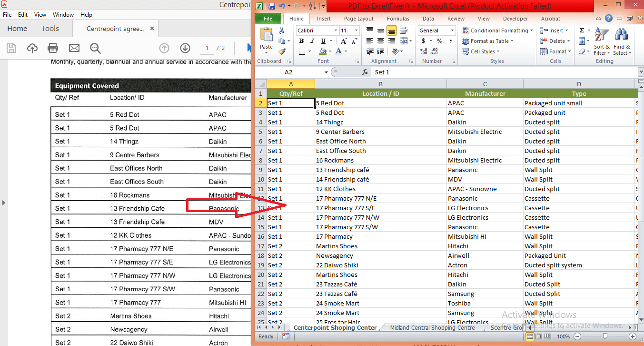The height and width of the screenshot is (346, 644).
Task: Open the Cell Styles dropdown
Action: (481, 51)
